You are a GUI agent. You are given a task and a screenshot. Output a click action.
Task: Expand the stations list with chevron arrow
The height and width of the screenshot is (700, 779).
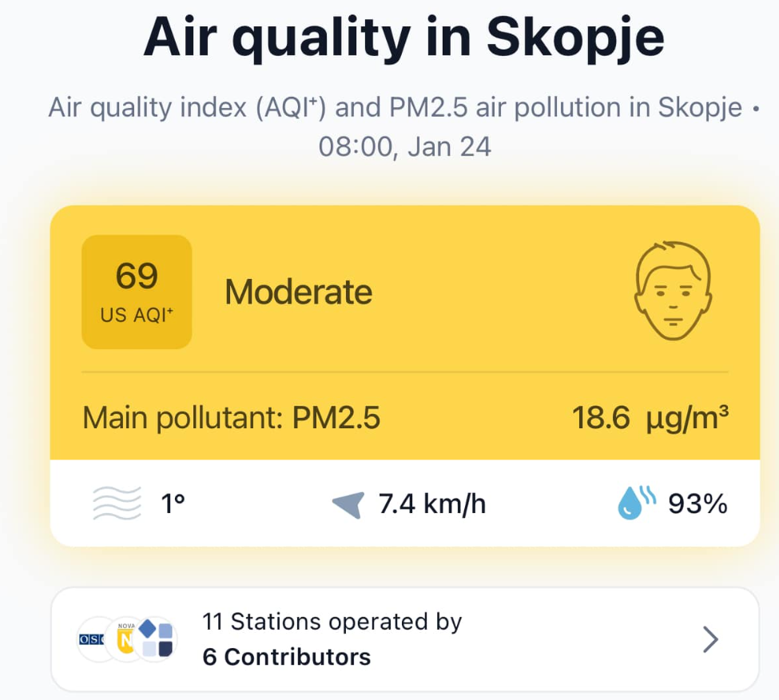coord(710,639)
